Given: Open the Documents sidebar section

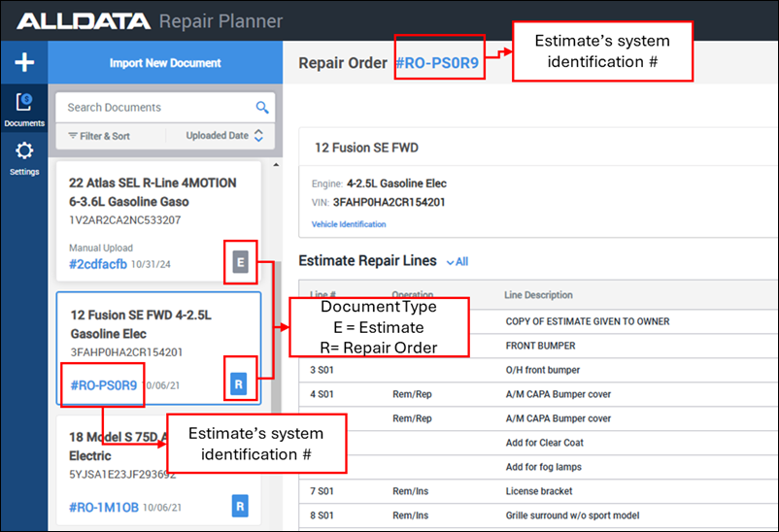Looking at the screenshot, I should click(24, 110).
